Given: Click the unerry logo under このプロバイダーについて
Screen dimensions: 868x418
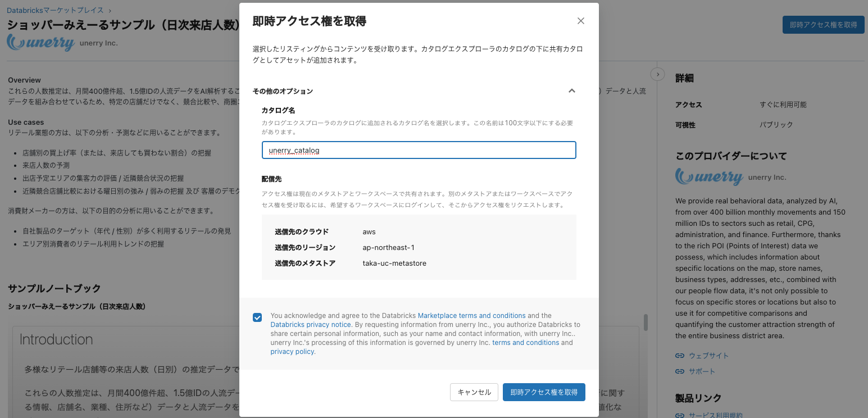Looking at the screenshot, I should (x=709, y=177).
